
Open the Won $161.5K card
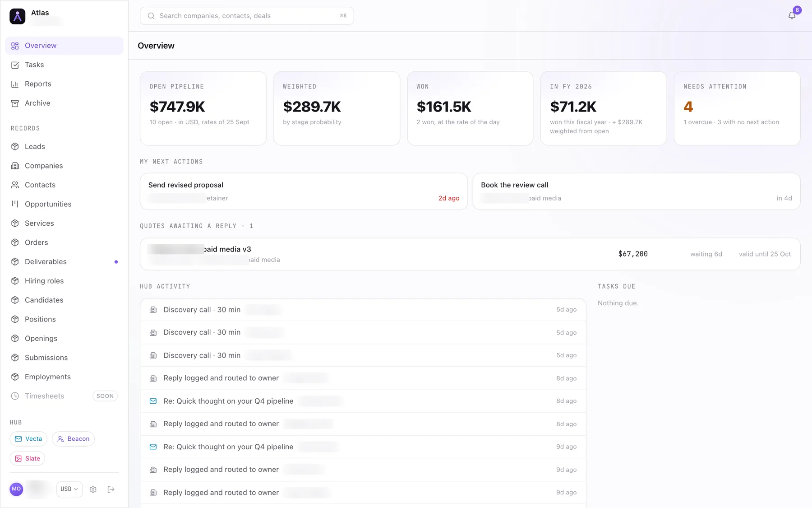(x=470, y=108)
